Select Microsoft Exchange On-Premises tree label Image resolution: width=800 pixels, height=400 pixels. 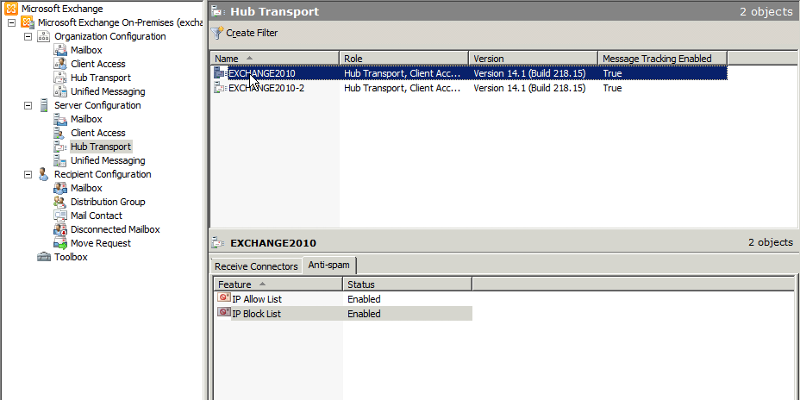(120, 22)
